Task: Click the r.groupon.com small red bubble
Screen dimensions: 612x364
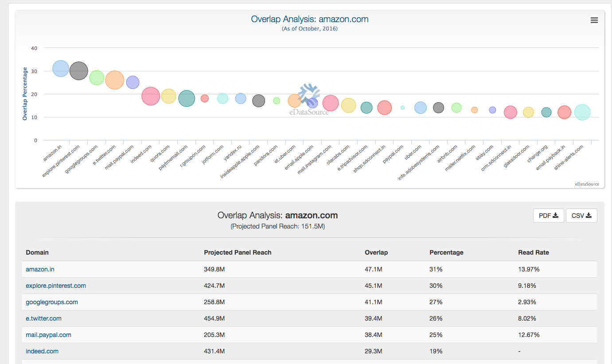Action: click(205, 98)
